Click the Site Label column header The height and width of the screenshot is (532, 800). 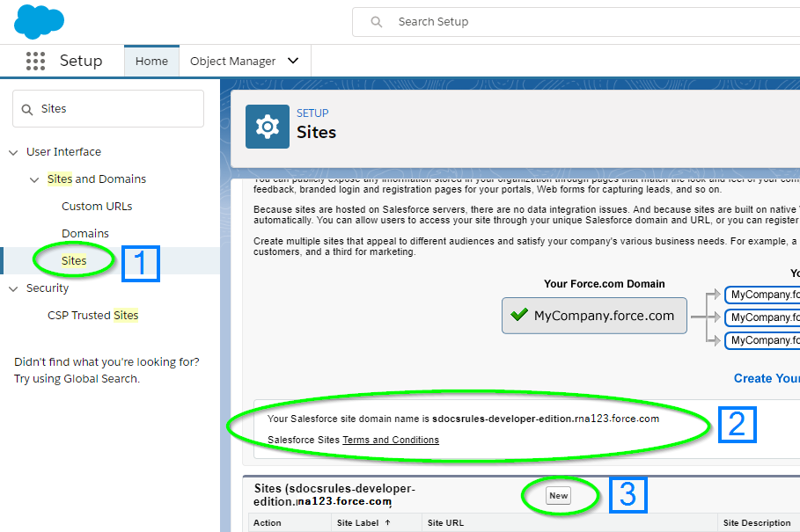click(357, 523)
